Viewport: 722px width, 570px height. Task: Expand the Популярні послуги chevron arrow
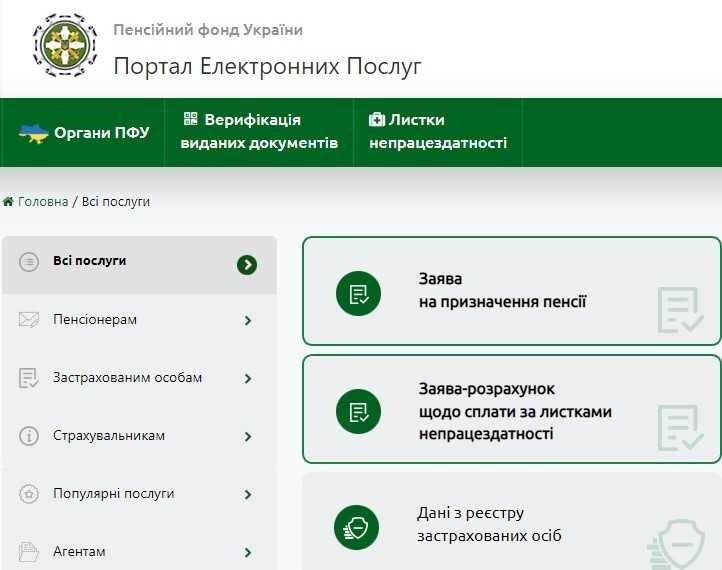pos(248,494)
